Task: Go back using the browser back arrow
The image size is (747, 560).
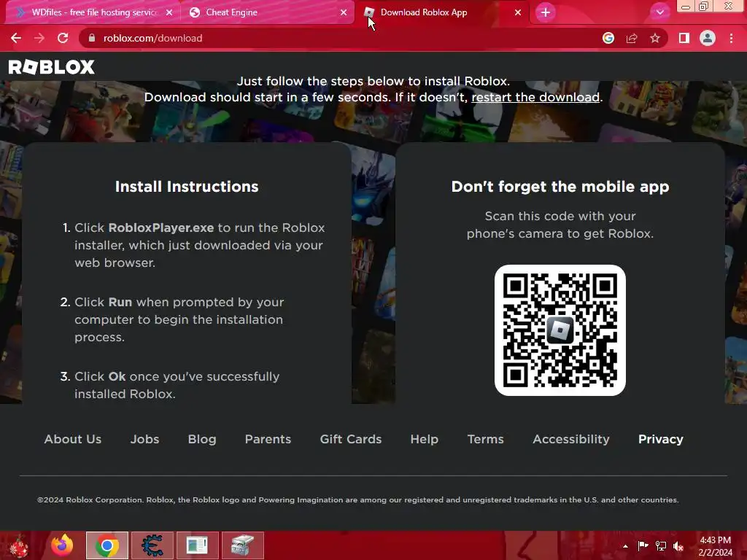Action: pyautogui.click(x=16, y=38)
